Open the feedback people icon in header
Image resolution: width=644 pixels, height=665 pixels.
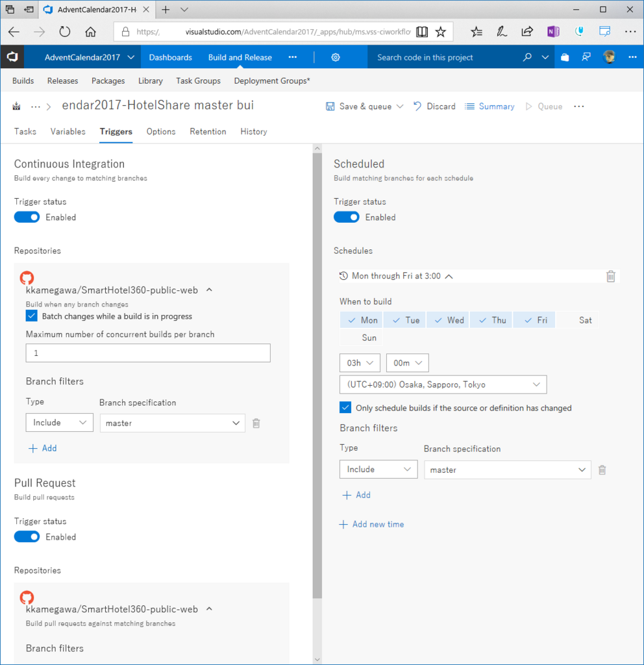click(586, 57)
